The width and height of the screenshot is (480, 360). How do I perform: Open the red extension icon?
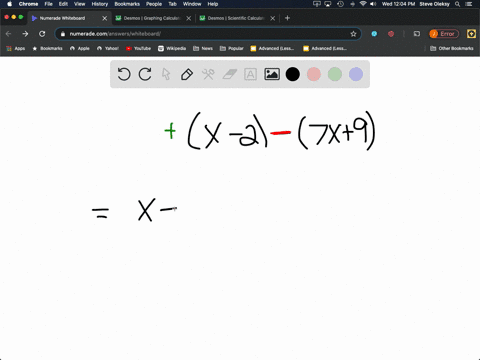point(391,34)
